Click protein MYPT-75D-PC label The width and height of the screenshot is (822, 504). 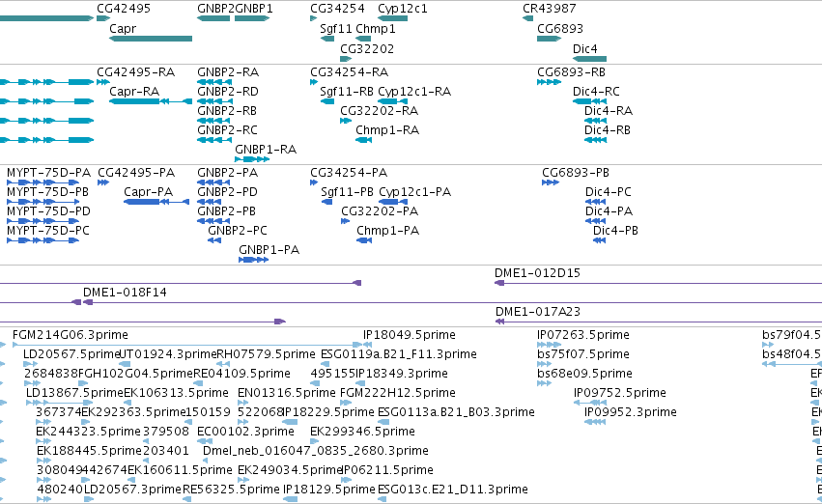pyautogui.click(x=48, y=231)
